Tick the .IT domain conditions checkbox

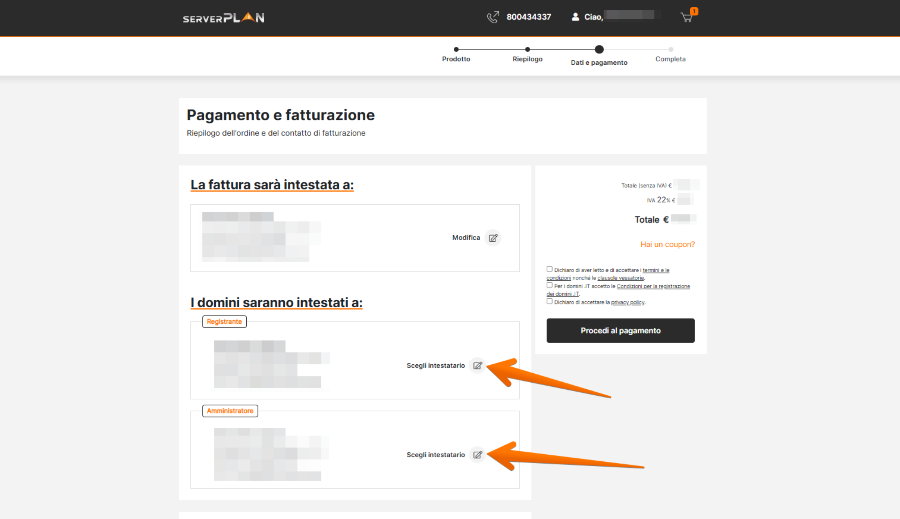point(550,285)
